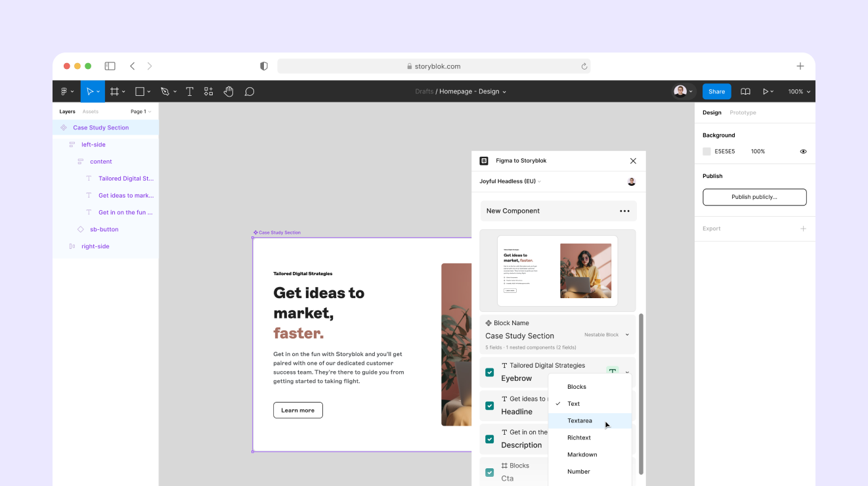This screenshot has height=486, width=868.
Task: Expand the Frame tool options chevron
Action: coord(123,92)
